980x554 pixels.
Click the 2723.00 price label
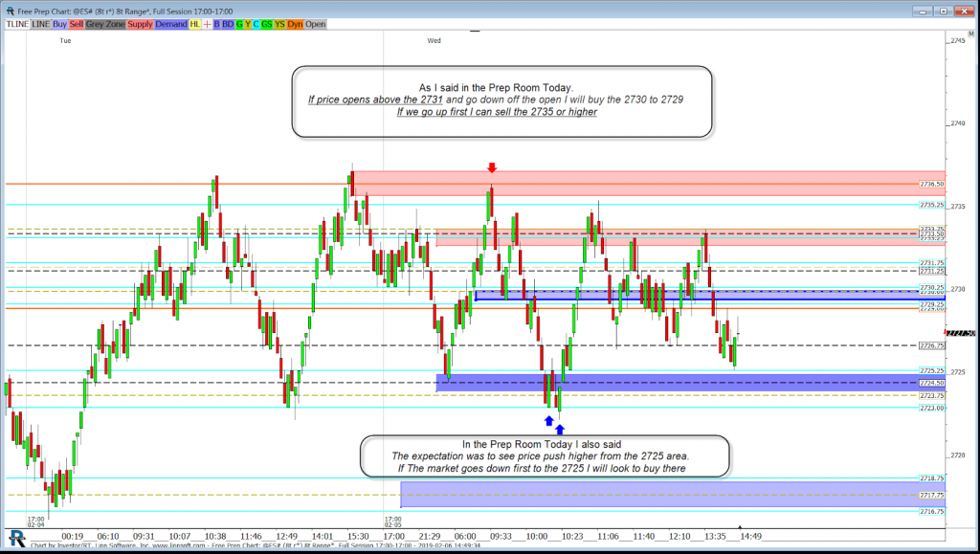coord(932,408)
